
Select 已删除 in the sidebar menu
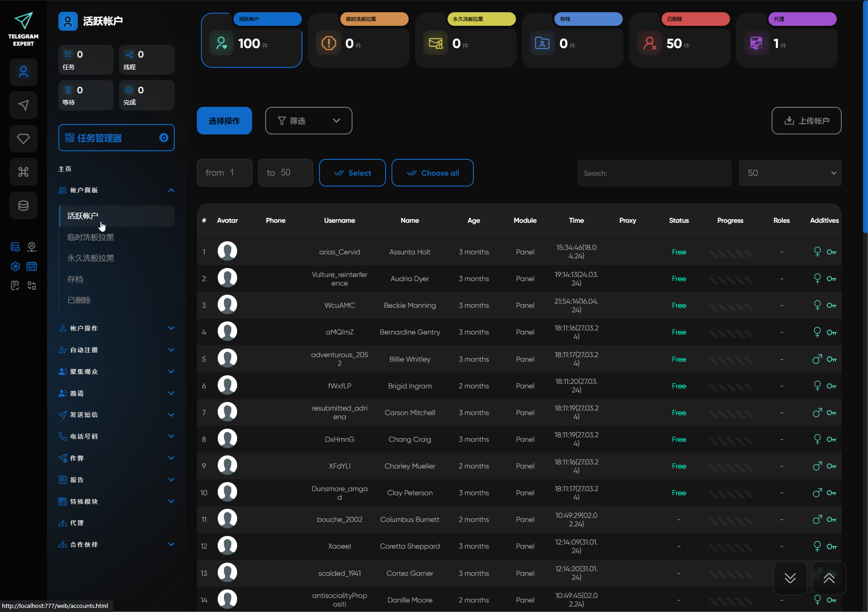(79, 300)
